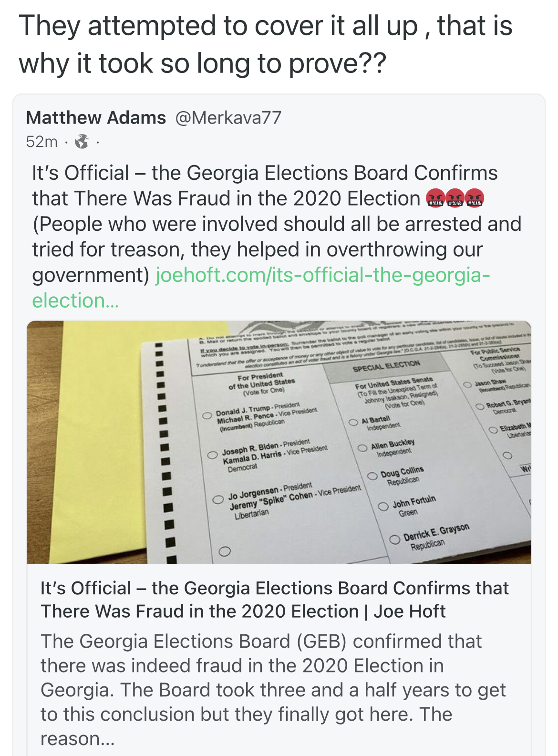Viewport: 558px width, 756px height.
Task: Open the link card headline ending "Joe Hoft"
Action: (x=274, y=600)
